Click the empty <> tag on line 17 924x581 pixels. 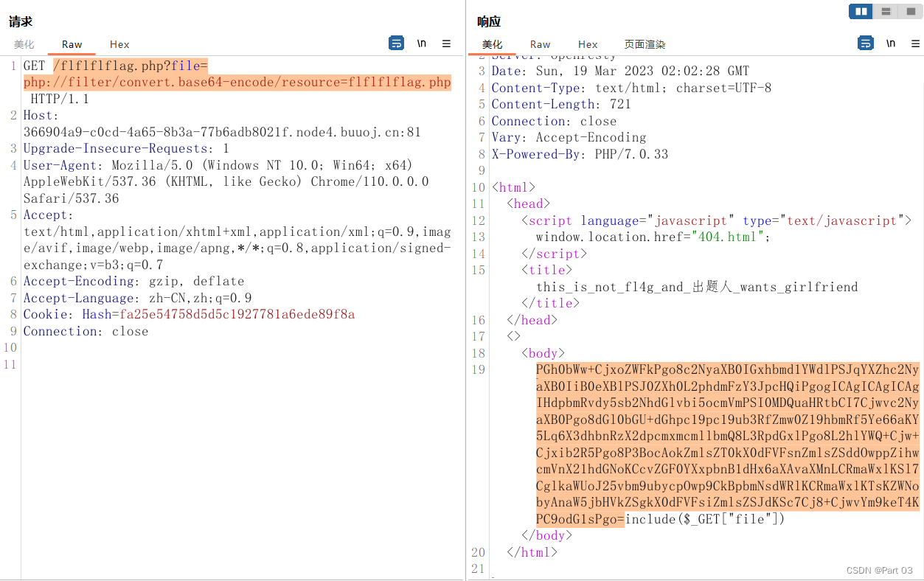513,336
